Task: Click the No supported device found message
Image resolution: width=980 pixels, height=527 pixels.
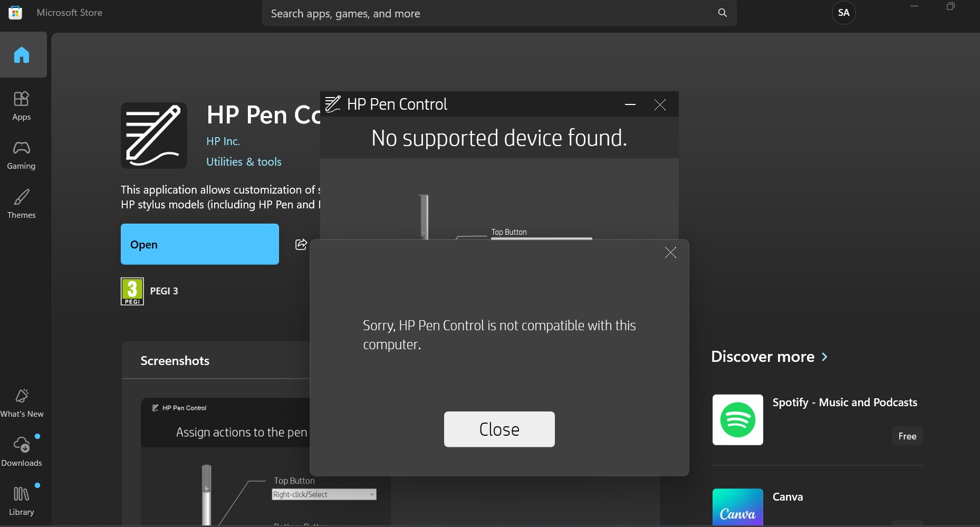Action: click(499, 138)
